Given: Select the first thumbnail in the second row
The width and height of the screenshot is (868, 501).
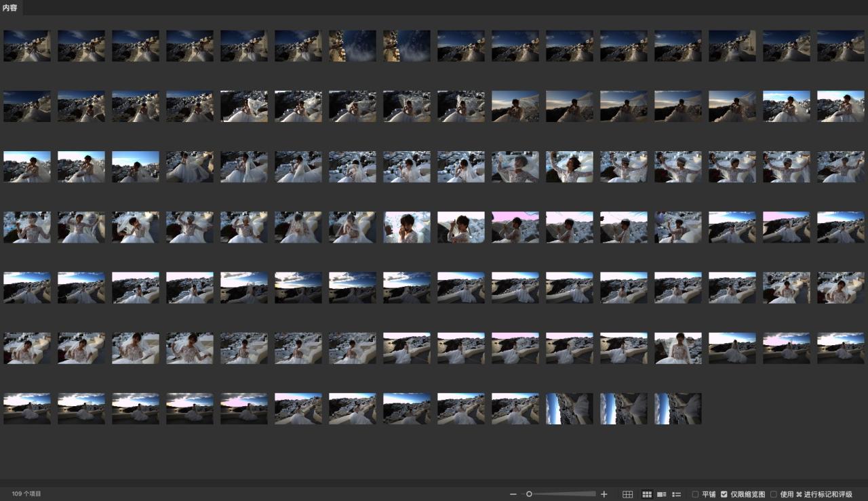Looking at the screenshot, I should point(27,106).
